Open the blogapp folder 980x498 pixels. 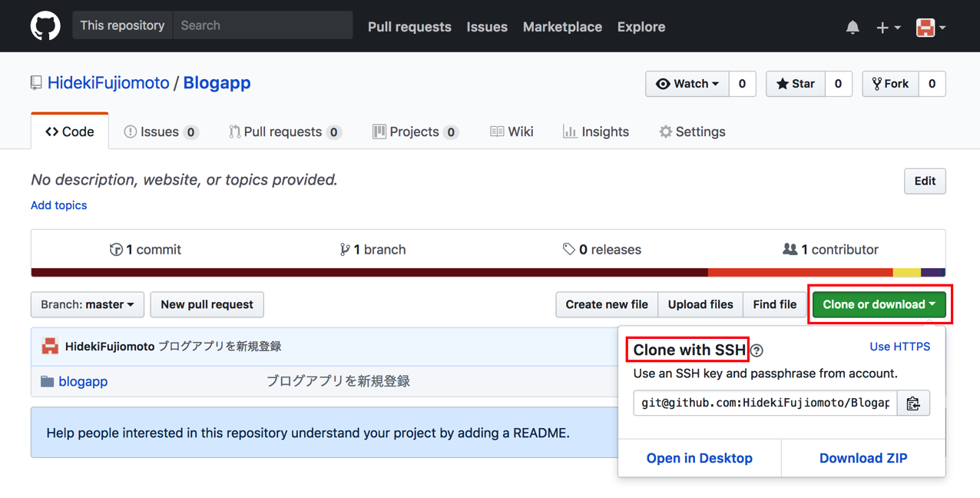(83, 381)
